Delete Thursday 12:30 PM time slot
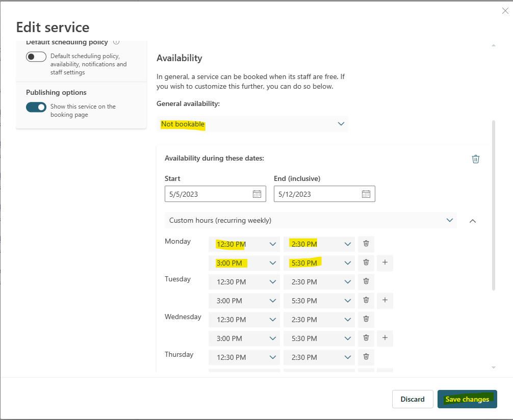Viewport: 513px width, 420px height. pyautogui.click(x=366, y=357)
